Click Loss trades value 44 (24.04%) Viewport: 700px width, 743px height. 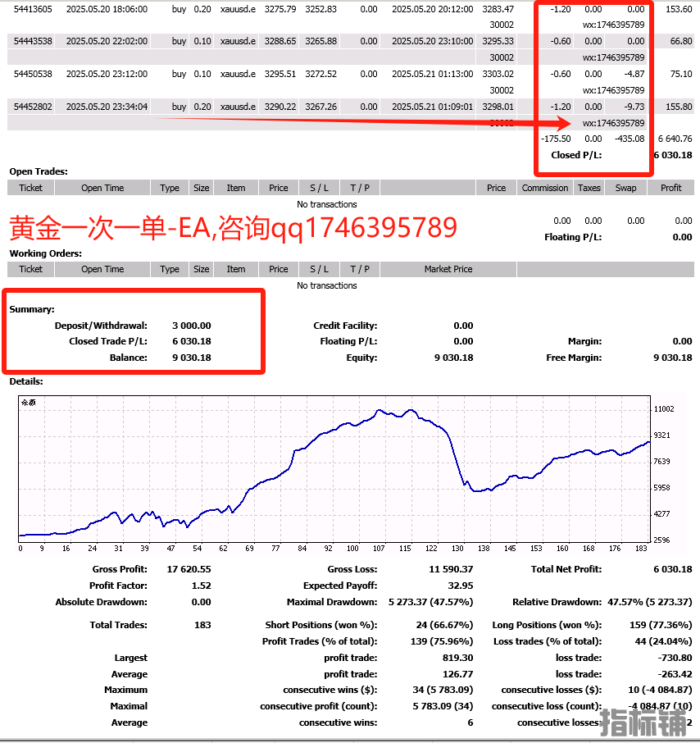[x=663, y=641]
